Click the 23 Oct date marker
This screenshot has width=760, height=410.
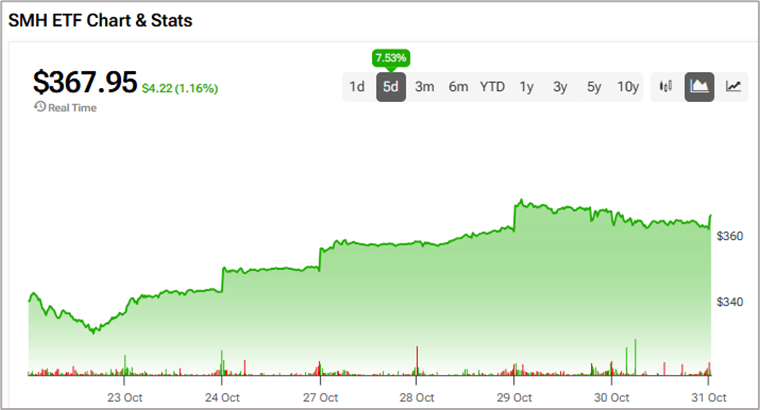[124, 395]
